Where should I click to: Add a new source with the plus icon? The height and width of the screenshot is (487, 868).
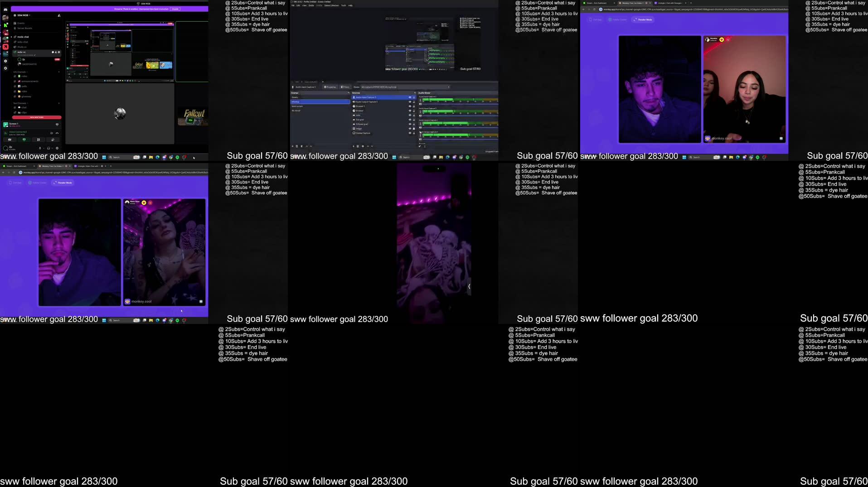click(354, 146)
